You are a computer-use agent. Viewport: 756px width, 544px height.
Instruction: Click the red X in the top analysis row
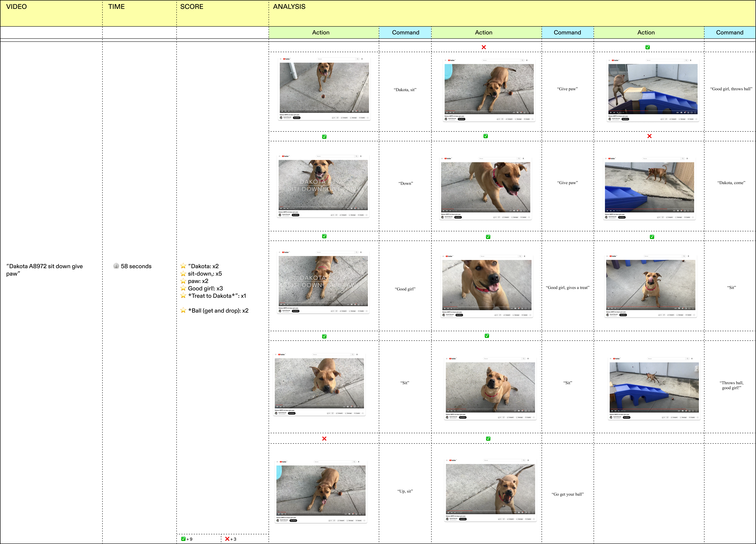(x=484, y=47)
